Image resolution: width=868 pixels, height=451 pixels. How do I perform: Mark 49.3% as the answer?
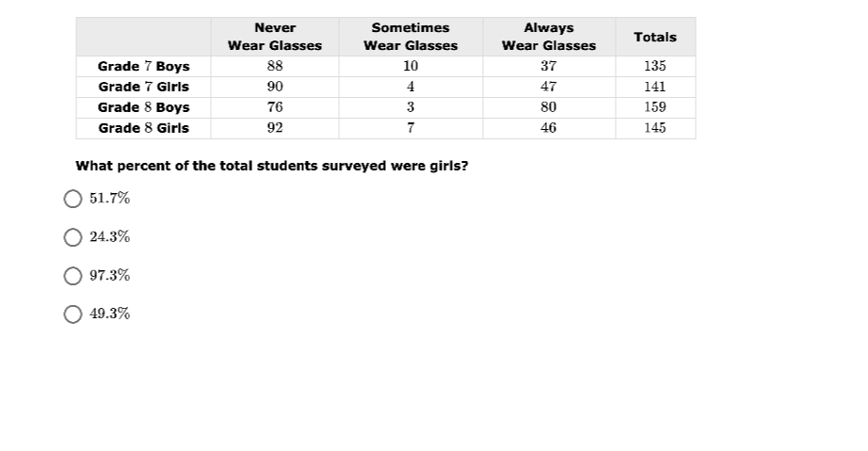tap(72, 314)
